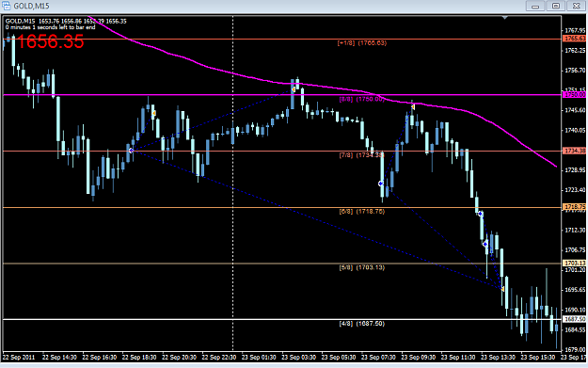Select the [8/8] (1750.00) level label
The height and width of the screenshot is (368, 588).
(x=362, y=99)
